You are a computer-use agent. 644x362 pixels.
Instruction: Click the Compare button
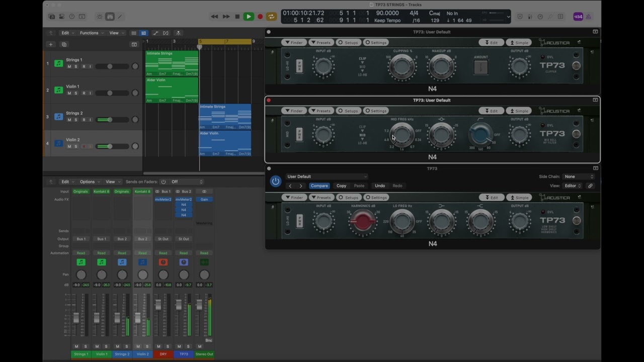pyautogui.click(x=319, y=186)
